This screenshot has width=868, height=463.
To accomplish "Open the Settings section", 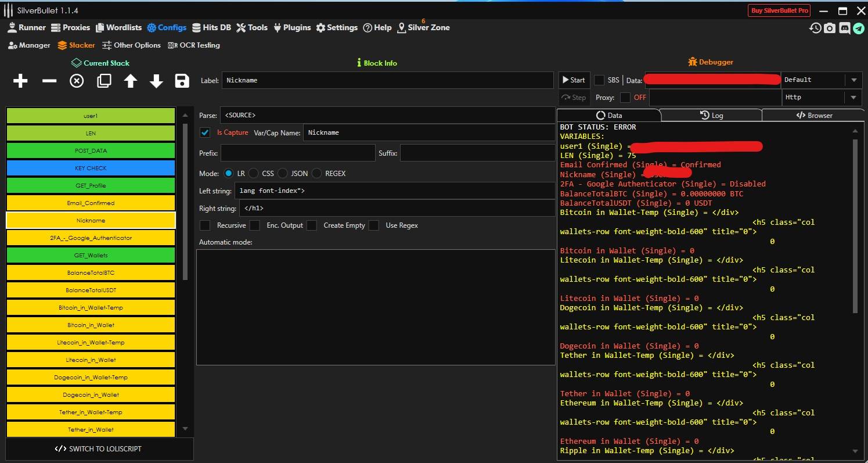I will pos(337,27).
